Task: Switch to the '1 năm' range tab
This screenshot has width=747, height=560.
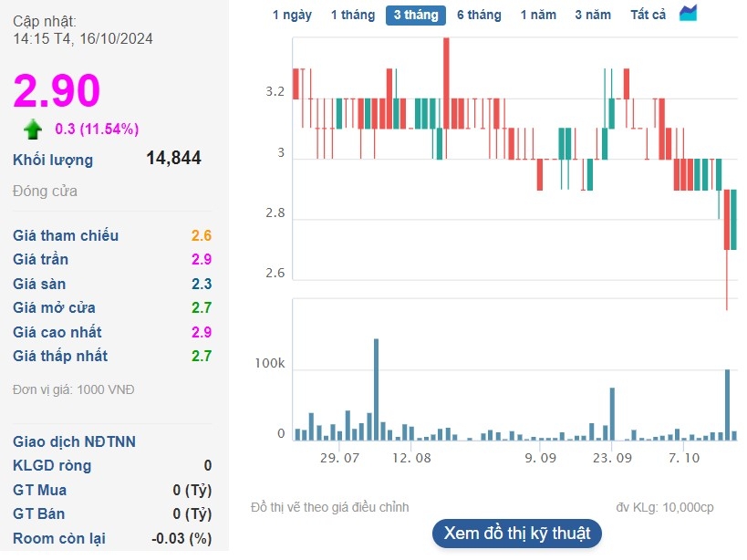Action: (538, 16)
